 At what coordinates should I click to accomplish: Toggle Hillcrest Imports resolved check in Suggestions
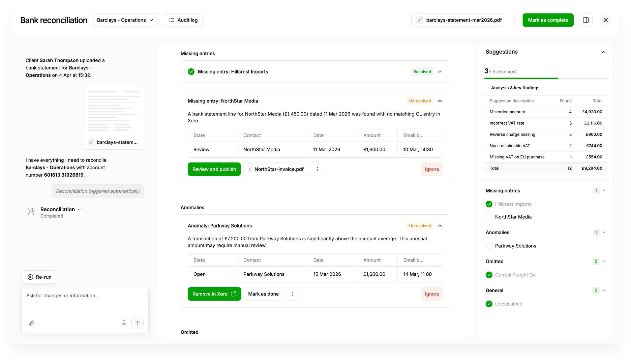[x=489, y=204]
